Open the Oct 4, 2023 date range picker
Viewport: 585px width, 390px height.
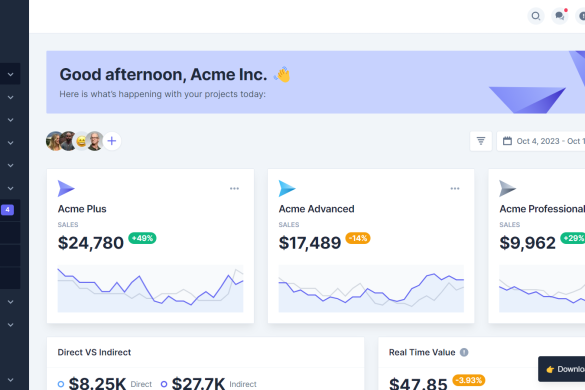click(x=541, y=141)
